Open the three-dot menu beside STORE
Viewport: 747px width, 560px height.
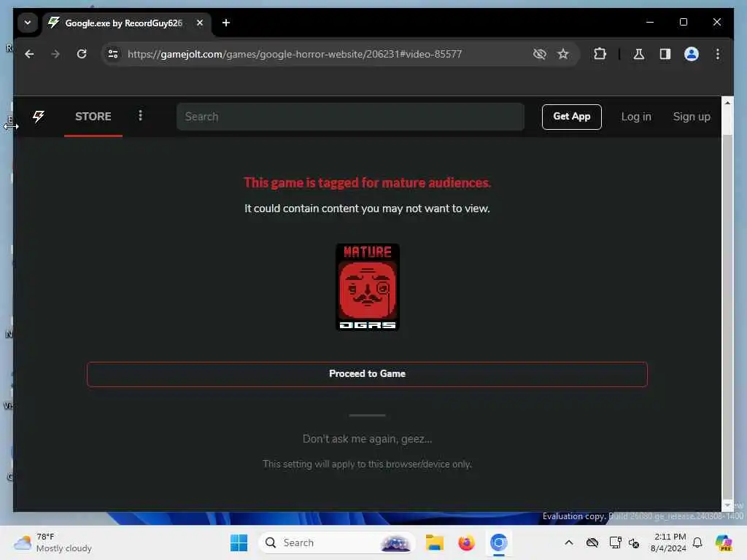coord(140,116)
